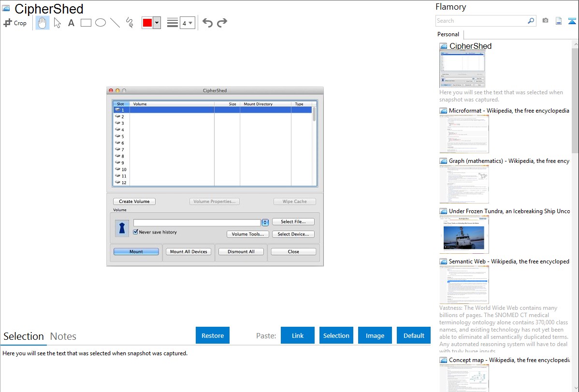The height and width of the screenshot is (392, 579).
Task: Select slot 12 drive icon
Action: [118, 182]
